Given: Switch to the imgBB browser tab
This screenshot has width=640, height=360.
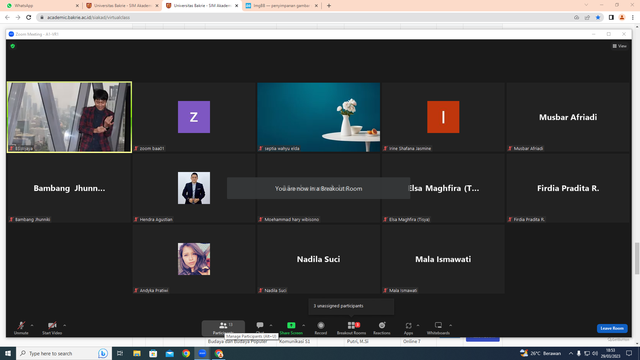Looking at the screenshot, I should click(282, 6).
